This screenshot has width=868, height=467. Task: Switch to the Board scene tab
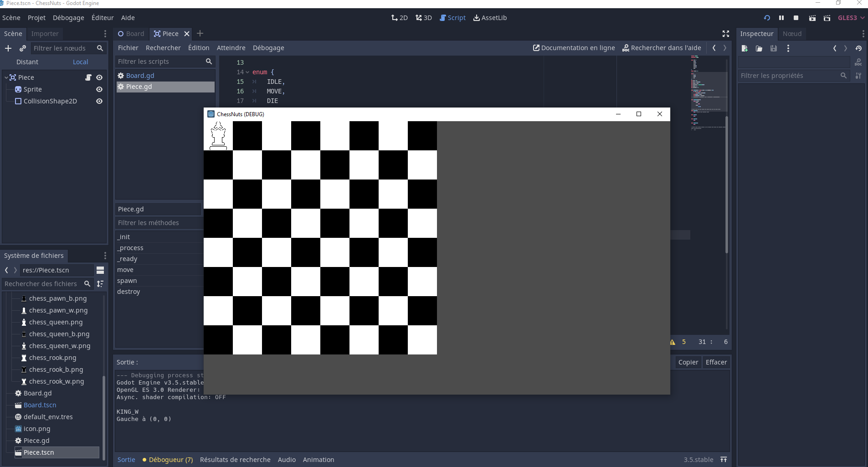click(131, 34)
